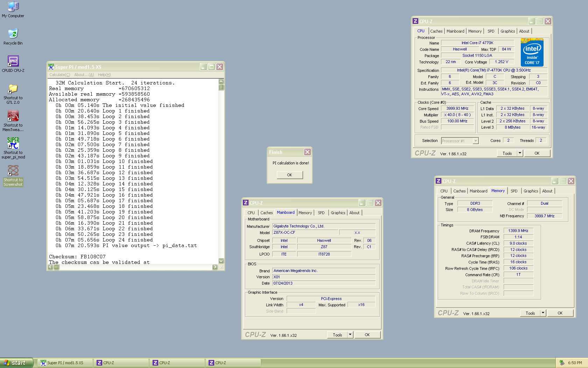This screenshot has width=588, height=368.
Task: Click the Z icon in Mainboard CPU-Z window title
Action: [x=246, y=203]
